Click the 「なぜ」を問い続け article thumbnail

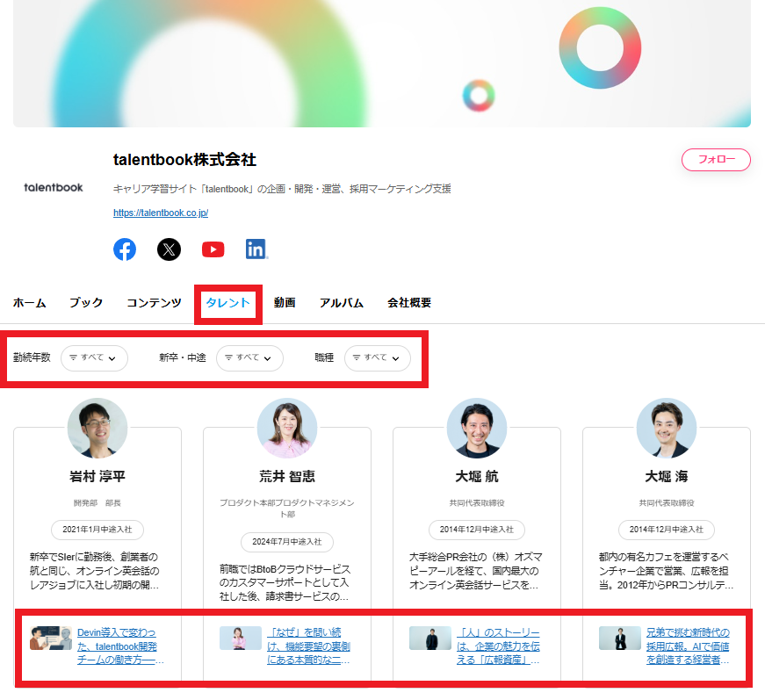[241, 638]
